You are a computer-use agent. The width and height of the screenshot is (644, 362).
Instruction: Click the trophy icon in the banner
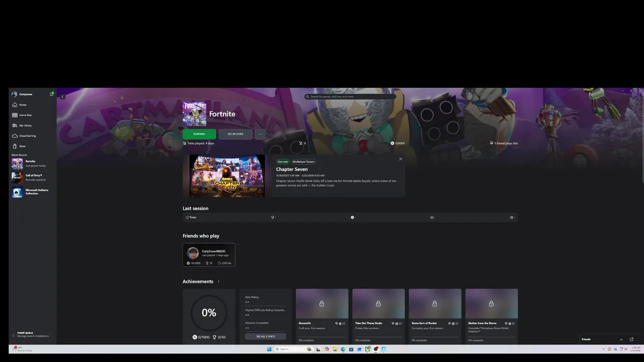301,143
